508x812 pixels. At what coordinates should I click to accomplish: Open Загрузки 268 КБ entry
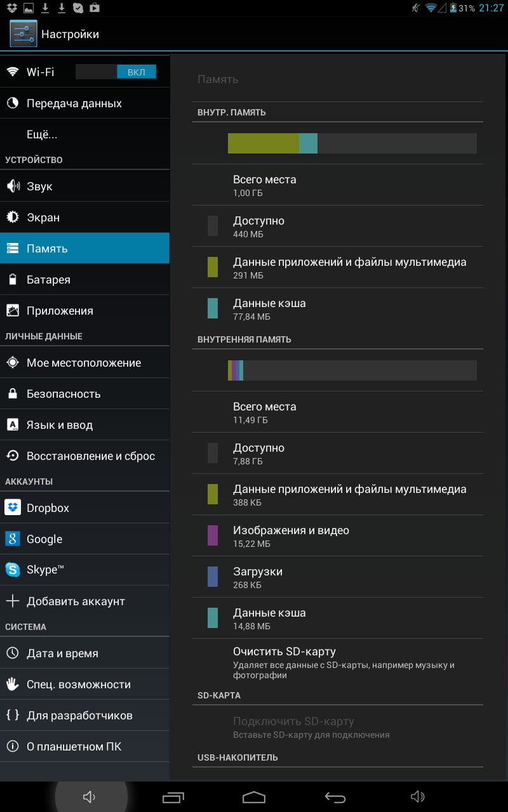[x=338, y=577]
